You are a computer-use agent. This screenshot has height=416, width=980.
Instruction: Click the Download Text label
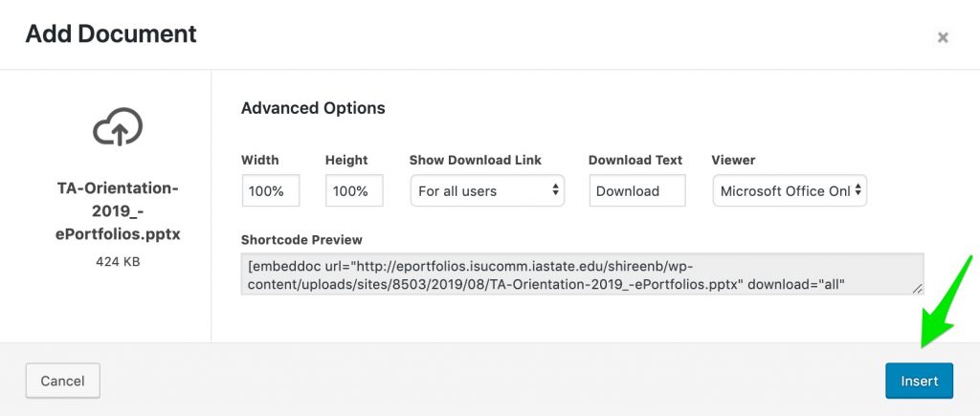[x=635, y=160]
